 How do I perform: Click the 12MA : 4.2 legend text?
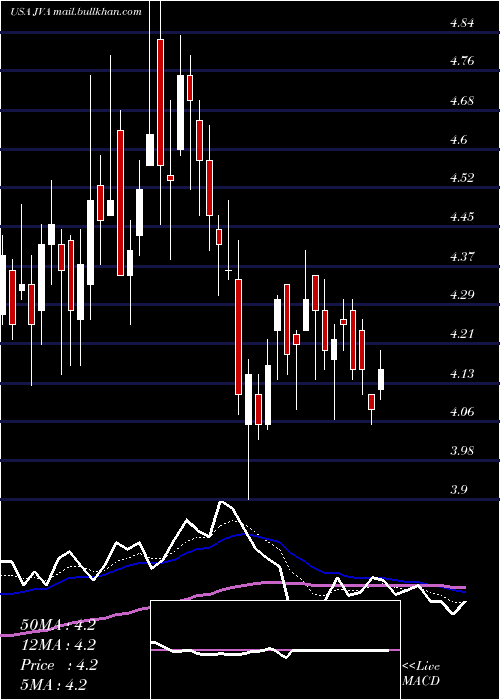coord(58,645)
